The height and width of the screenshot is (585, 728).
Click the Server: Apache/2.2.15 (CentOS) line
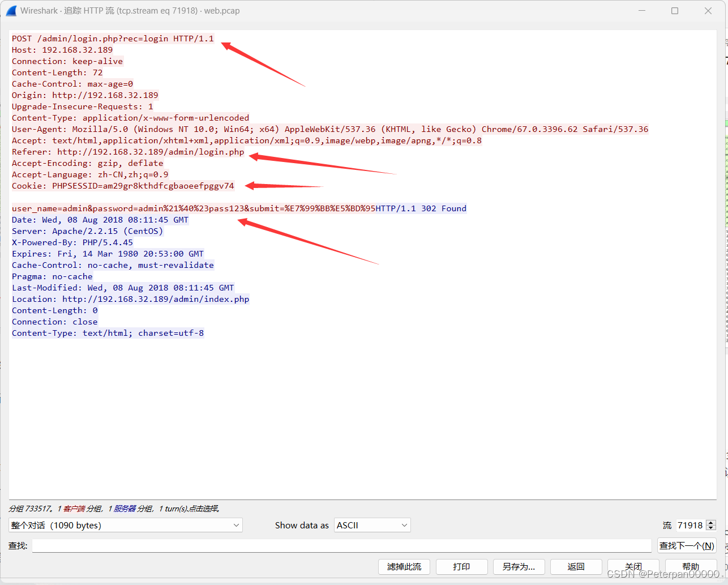[88, 231]
